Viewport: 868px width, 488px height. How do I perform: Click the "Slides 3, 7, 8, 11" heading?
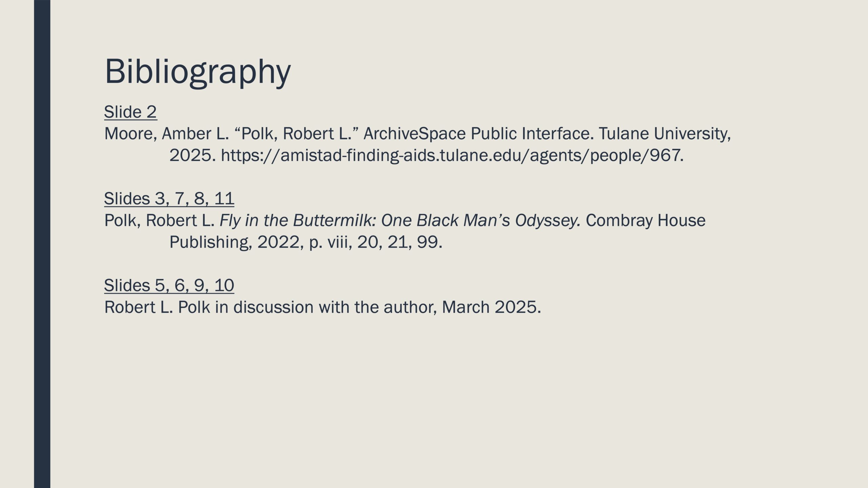click(x=169, y=198)
